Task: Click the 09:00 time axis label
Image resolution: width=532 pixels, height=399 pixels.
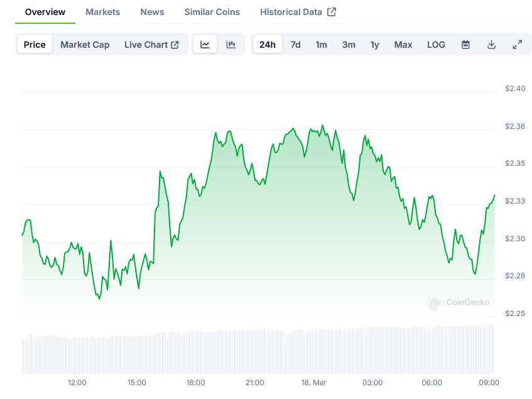Action: (x=489, y=383)
